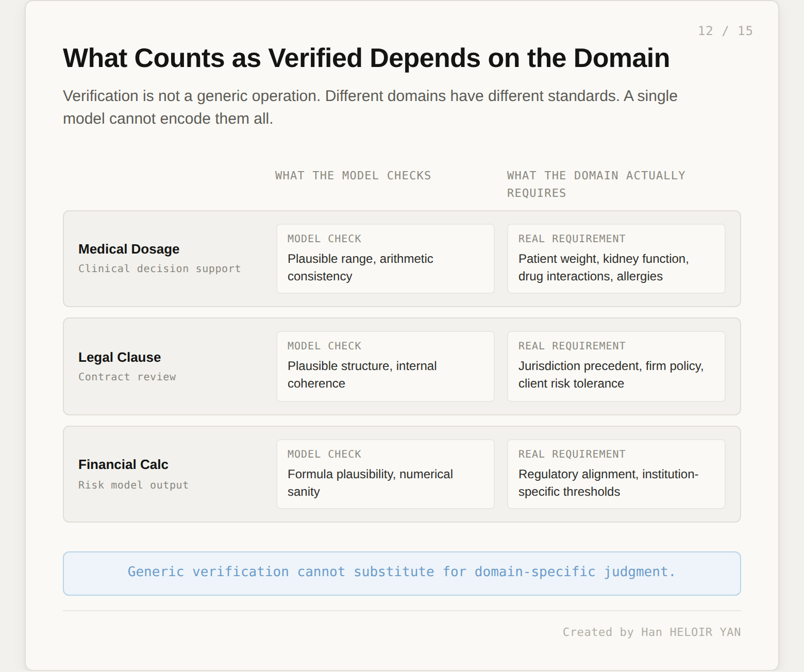Click the Regulatory alignment requirement card

(x=616, y=474)
